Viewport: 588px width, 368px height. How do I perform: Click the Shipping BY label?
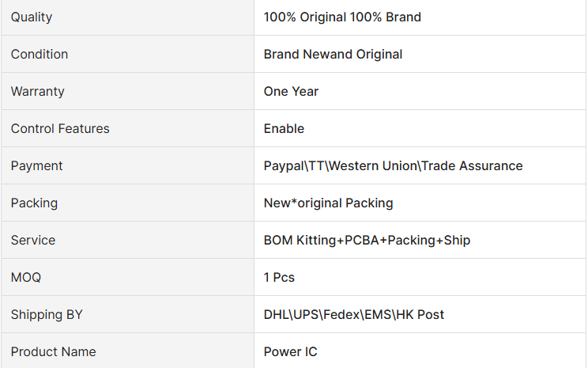coord(47,315)
